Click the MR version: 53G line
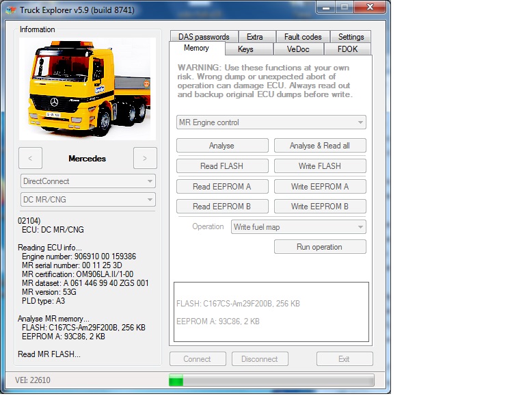 point(49,292)
